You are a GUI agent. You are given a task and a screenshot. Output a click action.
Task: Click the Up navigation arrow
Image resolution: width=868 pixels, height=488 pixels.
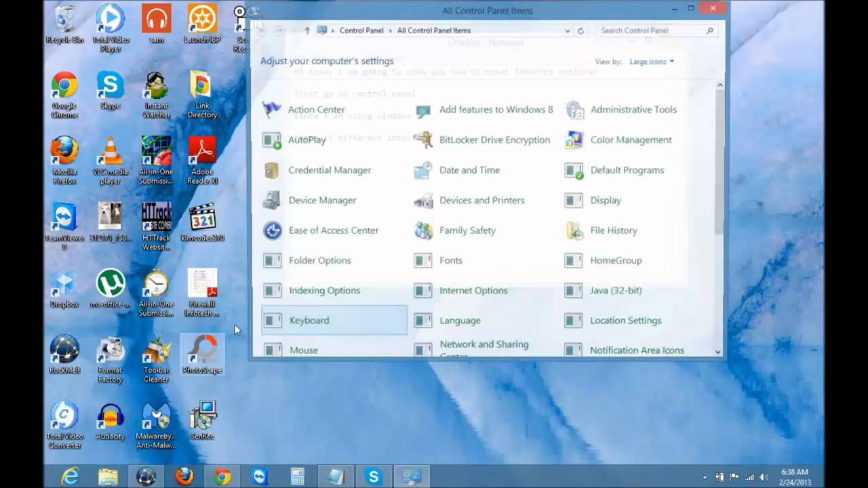pyautogui.click(x=307, y=30)
